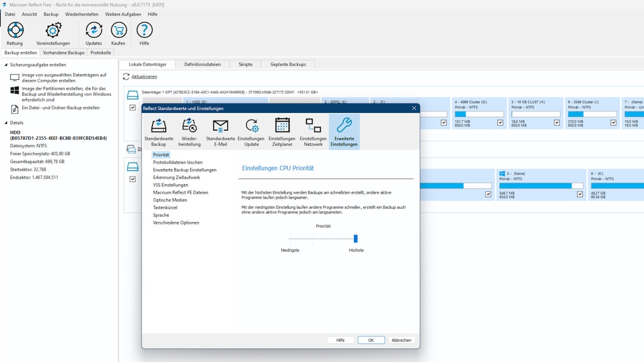This screenshot has height=362, width=644.
Task: Toggle the Datenträger 1 disk checkbox
Action: coord(133,107)
